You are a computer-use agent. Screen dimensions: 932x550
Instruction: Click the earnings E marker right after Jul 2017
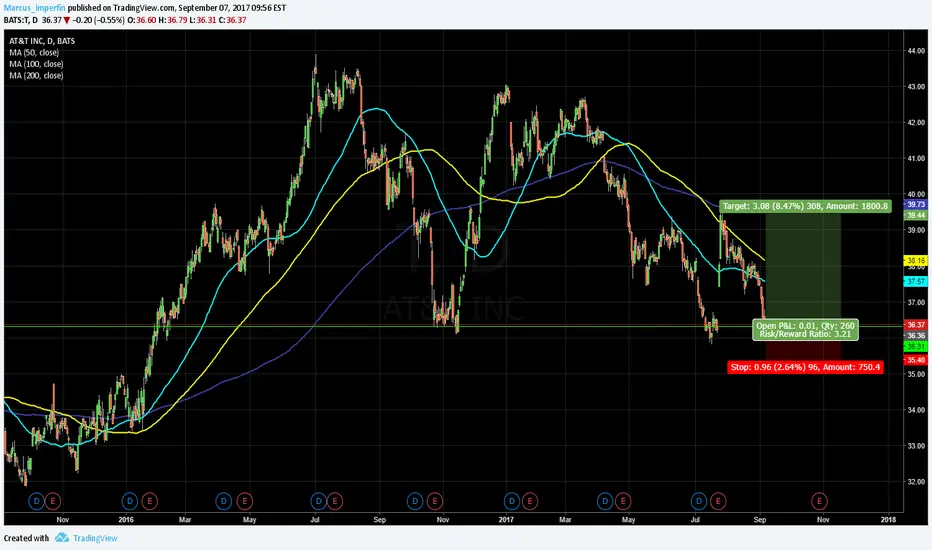pos(718,501)
